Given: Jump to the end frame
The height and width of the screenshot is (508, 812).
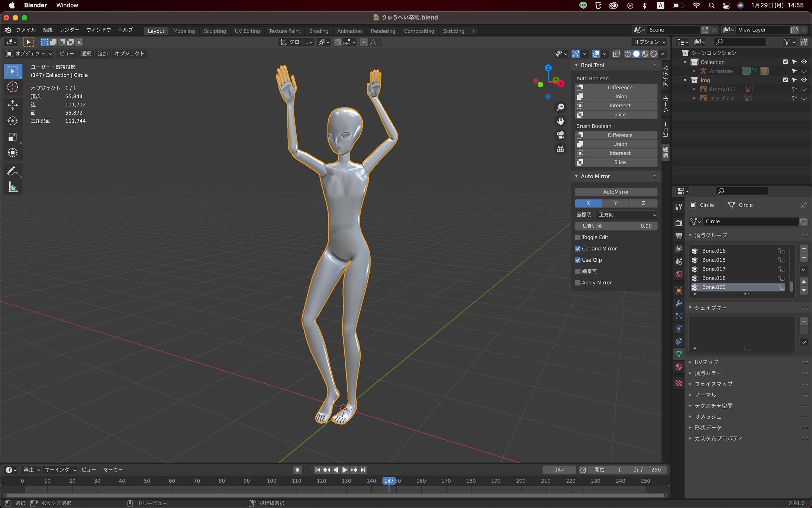Looking at the screenshot, I should (363, 470).
